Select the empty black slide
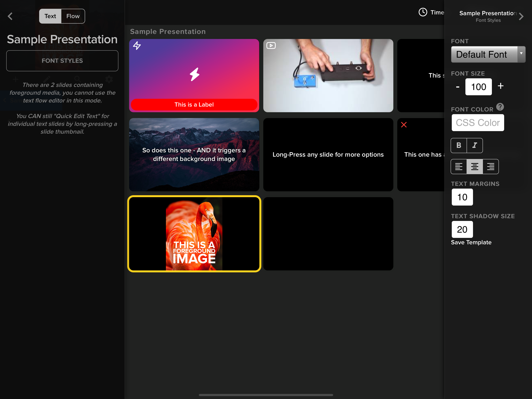The height and width of the screenshot is (399, 532). tap(328, 234)
